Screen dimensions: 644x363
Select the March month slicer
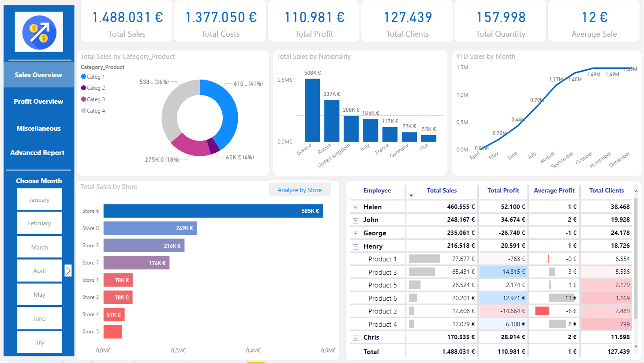pos(39,247)
